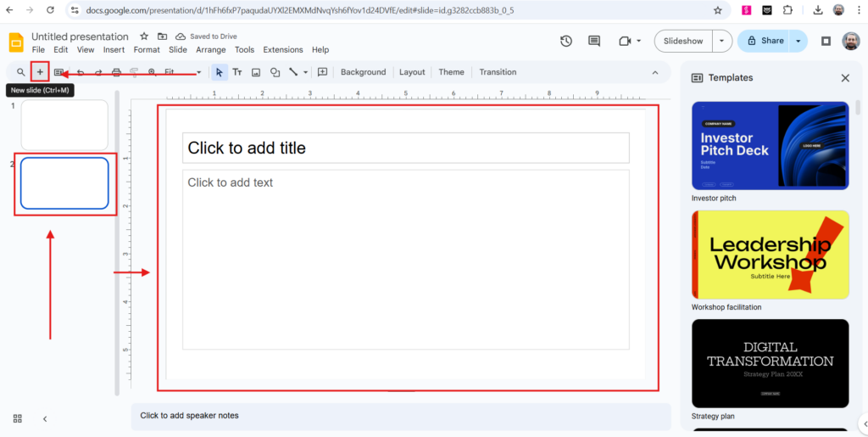Open the Insert menu
This screenshot has width=868, height=437.
[114, 50]
